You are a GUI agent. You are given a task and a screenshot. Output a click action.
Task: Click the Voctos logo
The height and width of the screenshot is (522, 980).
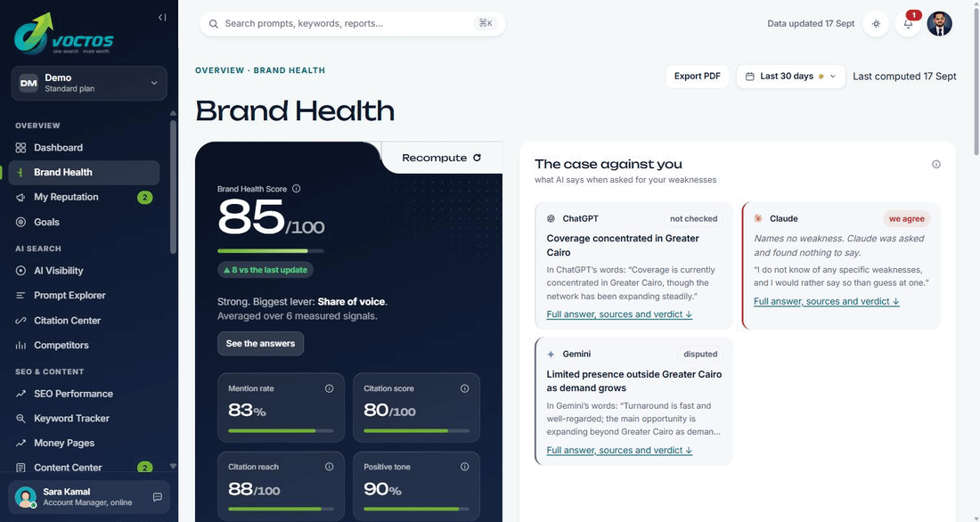[64, 34]
